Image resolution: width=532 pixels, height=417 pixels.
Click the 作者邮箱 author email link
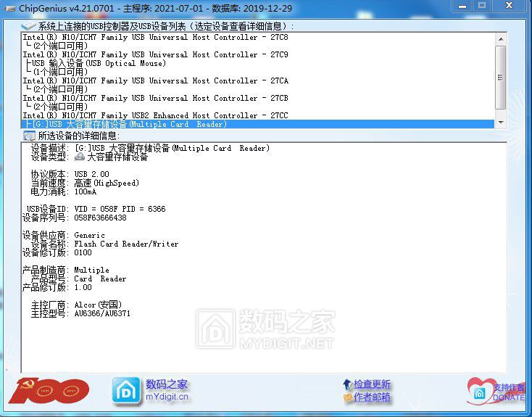[372, 397]
